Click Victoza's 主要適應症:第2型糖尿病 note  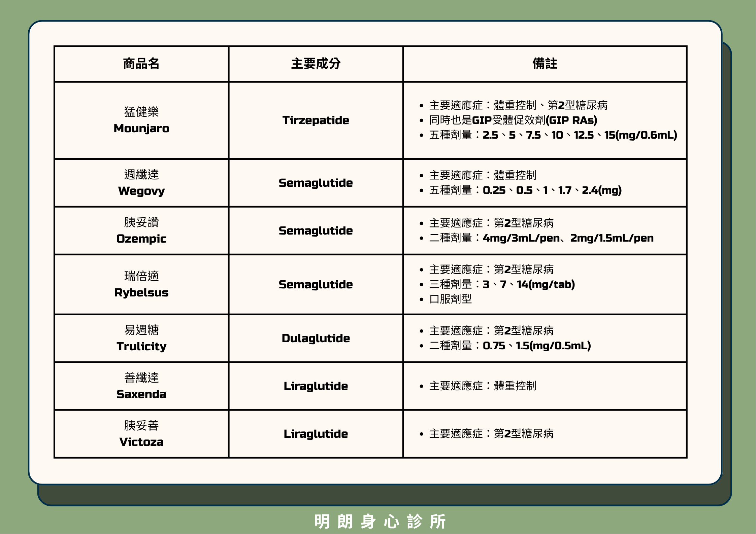point(492,434)
